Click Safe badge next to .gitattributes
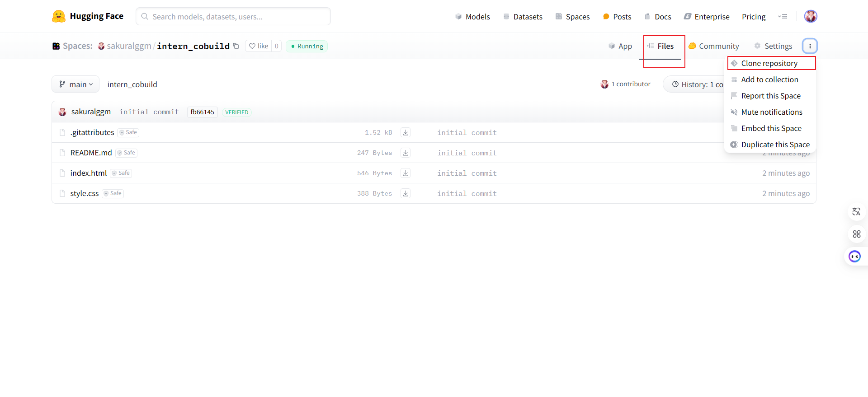Screen dimensions: 868x397 pyautogui.click(x=128, y=132)
